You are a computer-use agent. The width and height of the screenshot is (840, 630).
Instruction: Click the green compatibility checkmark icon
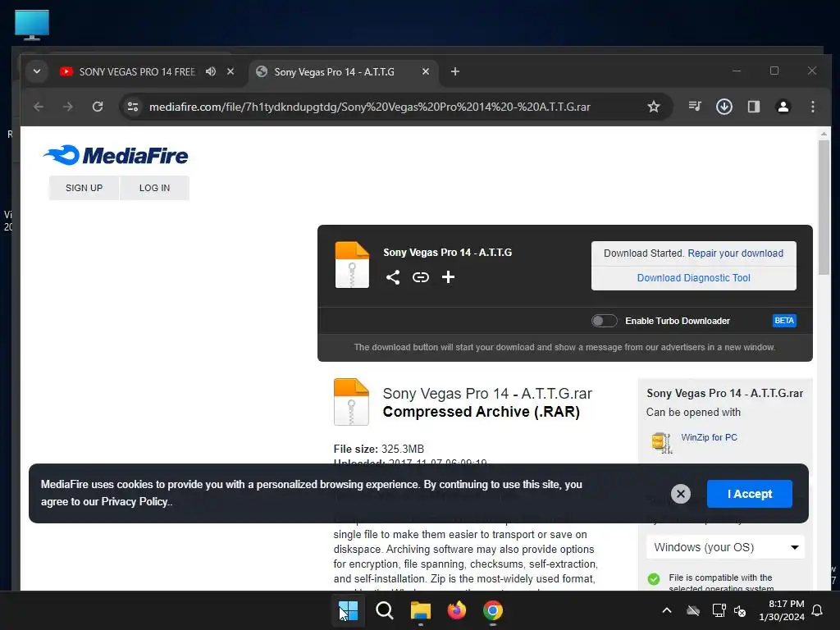[654, 579]
